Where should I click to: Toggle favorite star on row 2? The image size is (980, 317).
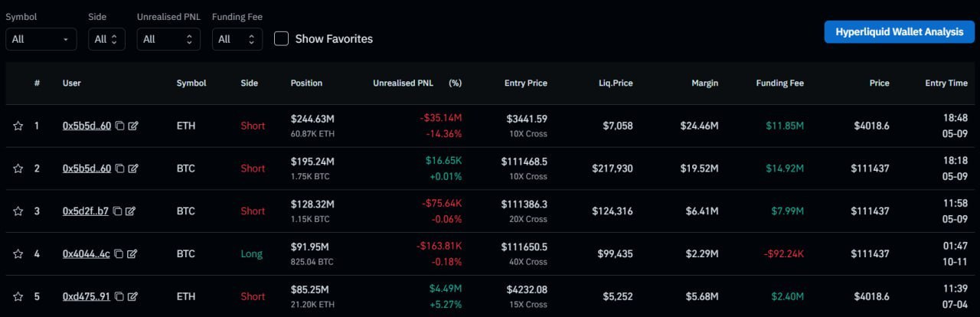pos(18,168)
